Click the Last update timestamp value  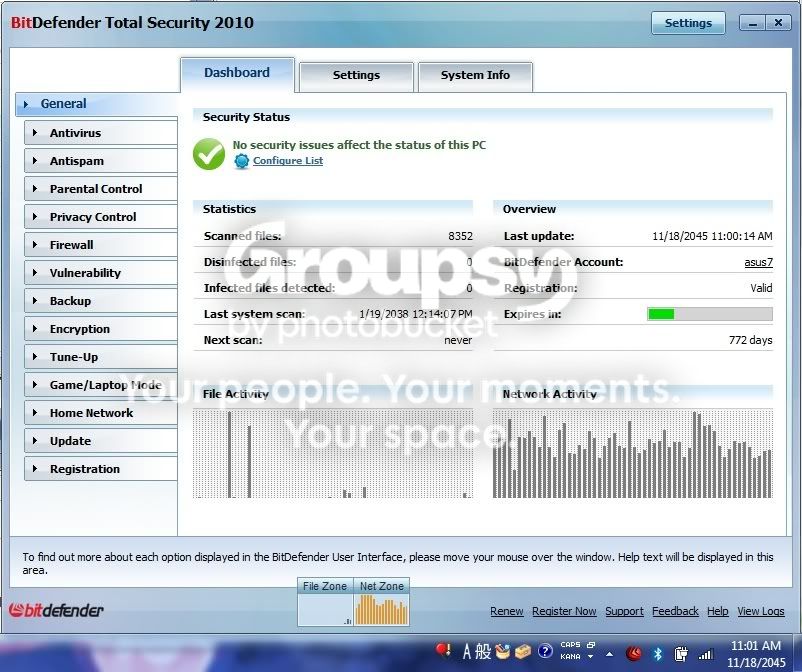coord(712,236)
